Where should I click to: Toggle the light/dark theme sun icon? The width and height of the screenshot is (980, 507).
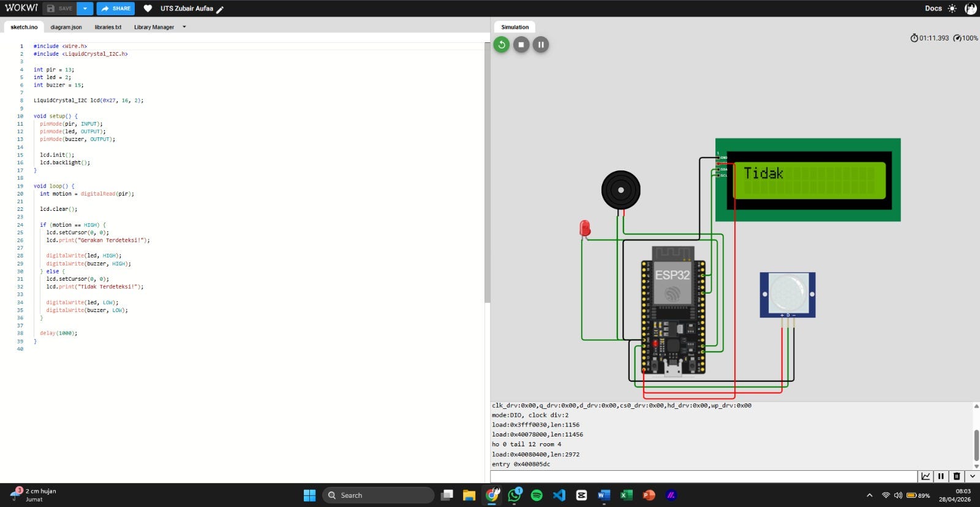(x=952, y=9)
